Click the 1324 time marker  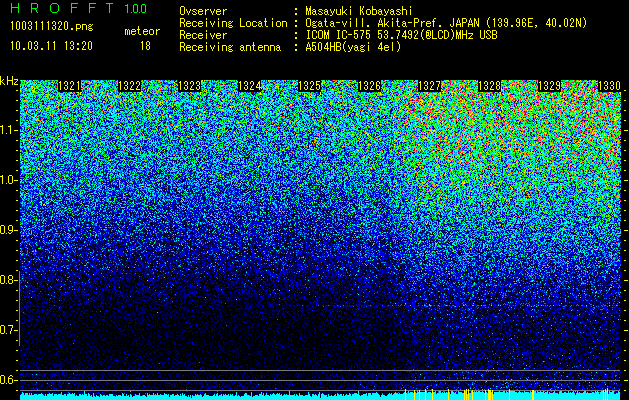tap(250, 86)
